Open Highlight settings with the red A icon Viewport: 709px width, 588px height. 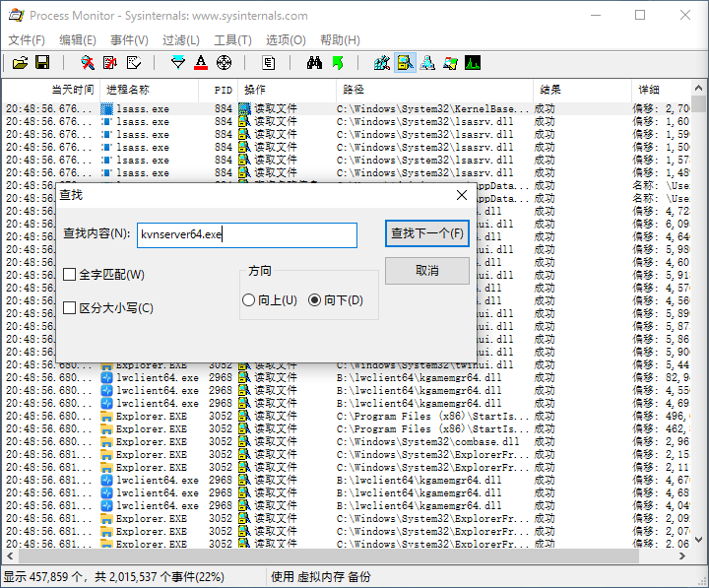click(x=201, y=63)
